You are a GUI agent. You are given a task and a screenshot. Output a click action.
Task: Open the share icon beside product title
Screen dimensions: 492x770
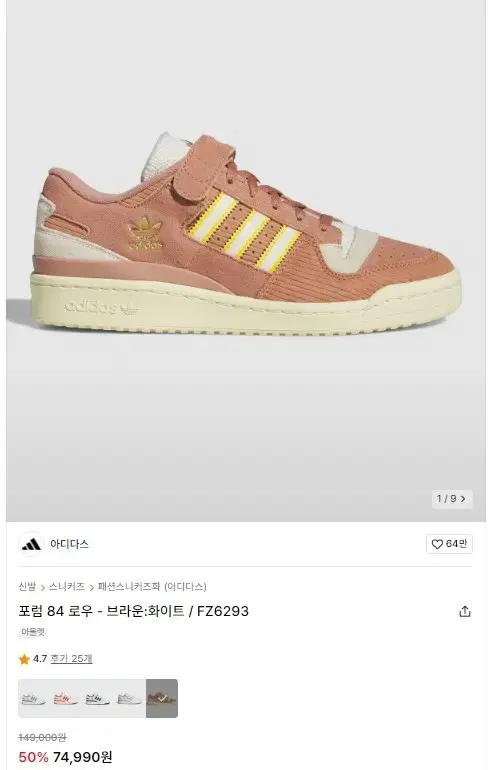(x=465, y=611)
